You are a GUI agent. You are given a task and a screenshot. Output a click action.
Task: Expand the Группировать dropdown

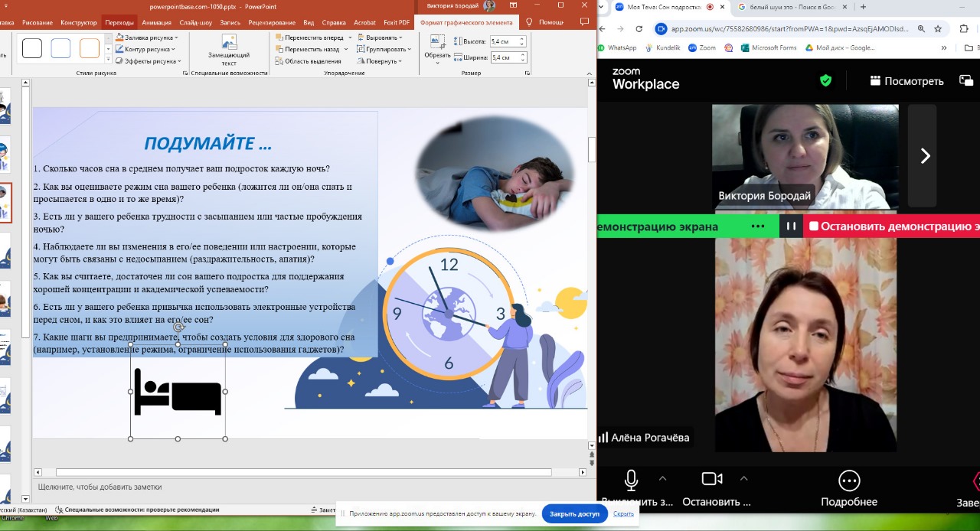[x=410, y=49]
